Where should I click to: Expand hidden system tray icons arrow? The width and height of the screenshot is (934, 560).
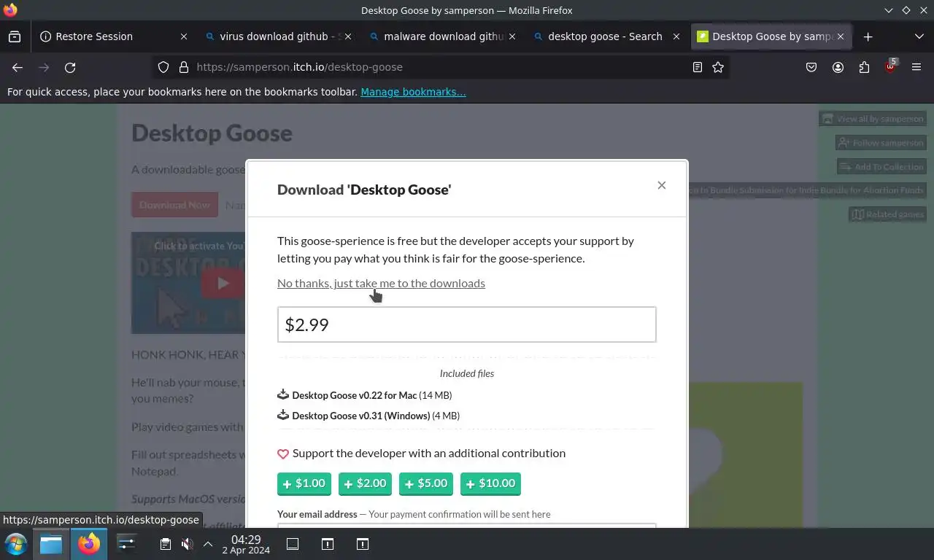point(208,544)
